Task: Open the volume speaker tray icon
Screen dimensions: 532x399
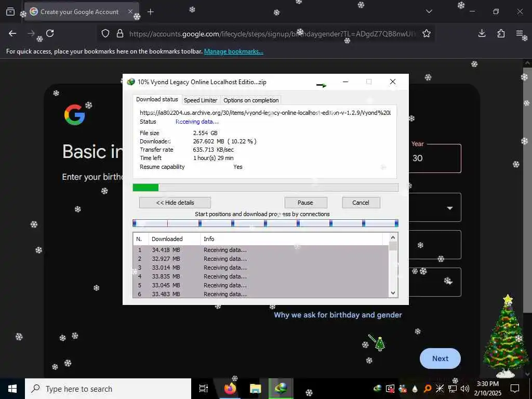Action: [465, 389]
